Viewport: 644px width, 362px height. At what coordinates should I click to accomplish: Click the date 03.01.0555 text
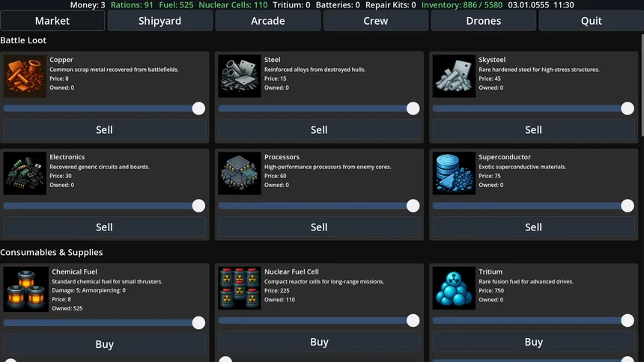pos(529,5)
